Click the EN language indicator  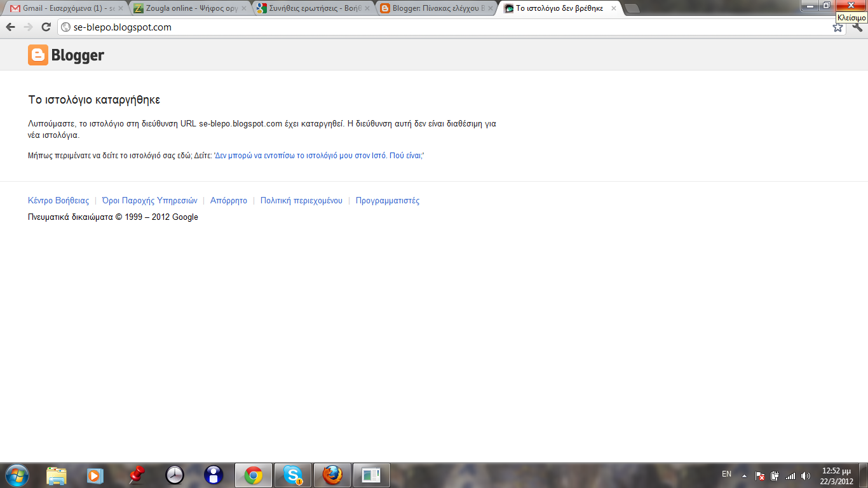coord(727,474)
